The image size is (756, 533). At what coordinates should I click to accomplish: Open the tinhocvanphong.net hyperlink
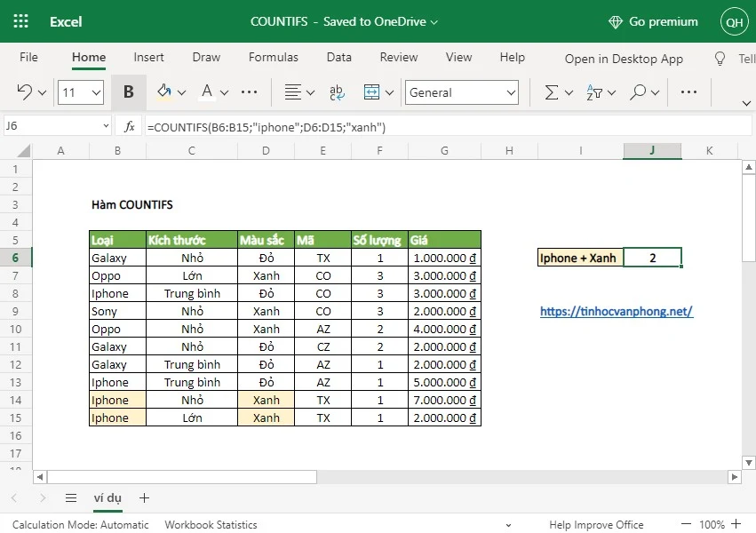[x=617, y=311]
